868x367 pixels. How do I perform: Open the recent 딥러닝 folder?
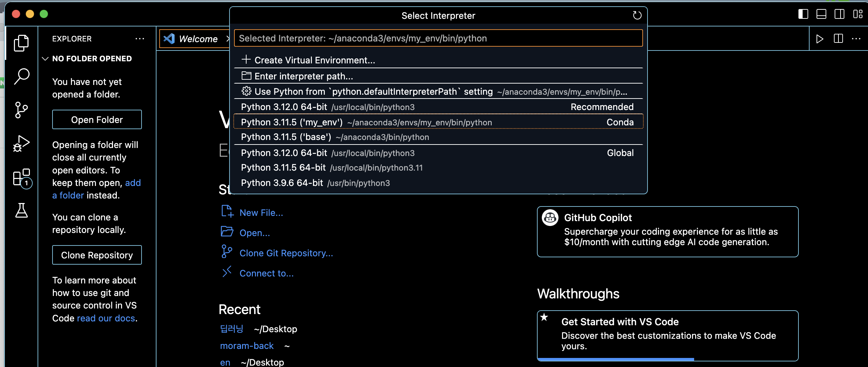pos(232,329)
